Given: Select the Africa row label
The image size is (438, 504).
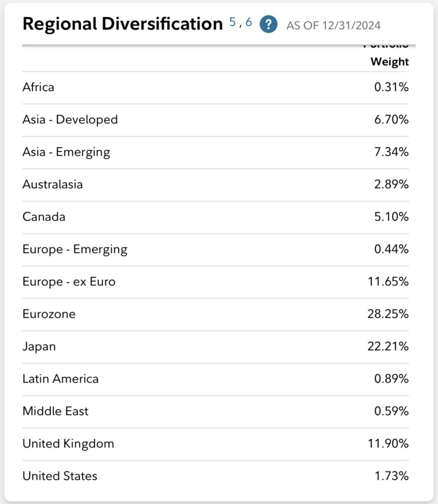Looking at the screenshot, I should pyautogui.click(x=38, y=87).
